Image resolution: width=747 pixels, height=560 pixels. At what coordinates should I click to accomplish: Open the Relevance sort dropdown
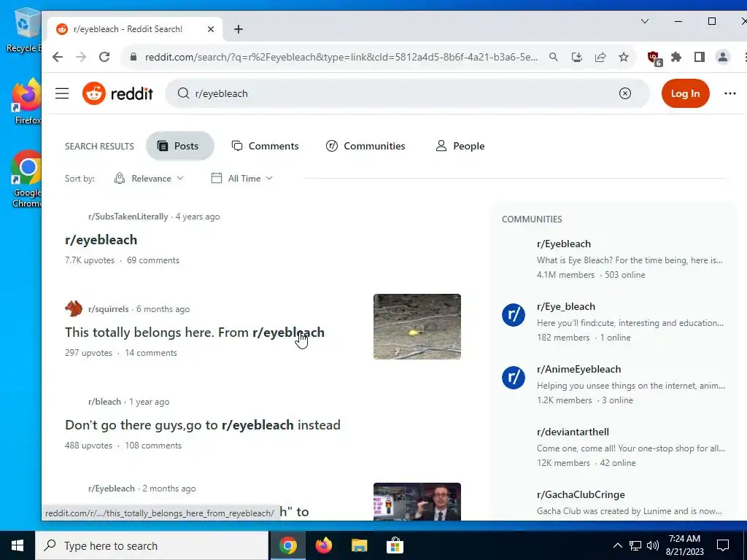coord(149,178)
